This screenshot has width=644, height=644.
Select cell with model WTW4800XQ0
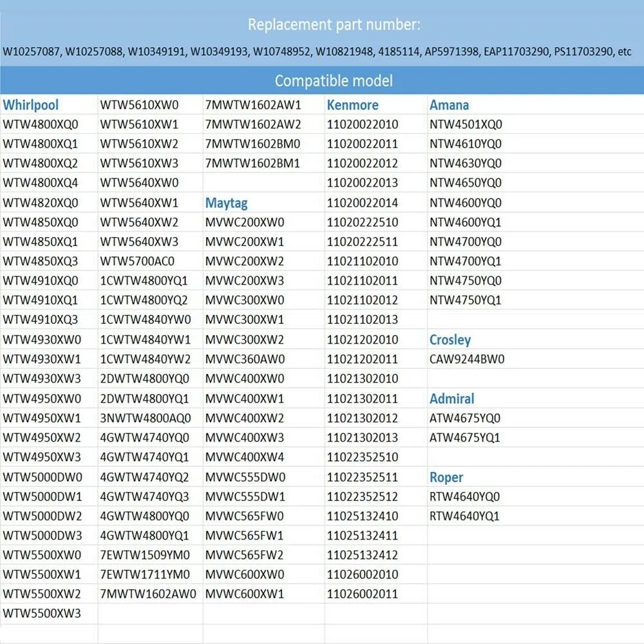(x=41, y=124)
